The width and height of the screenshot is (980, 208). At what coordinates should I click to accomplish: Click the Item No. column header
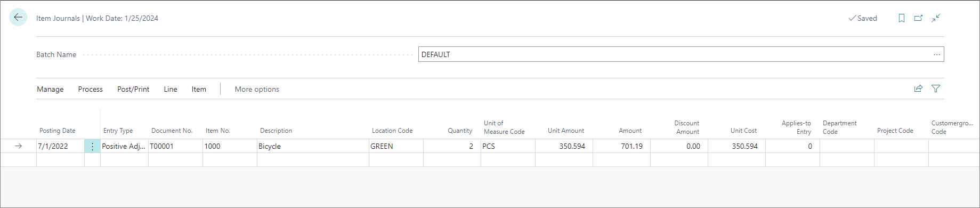(x=218, y=131)
